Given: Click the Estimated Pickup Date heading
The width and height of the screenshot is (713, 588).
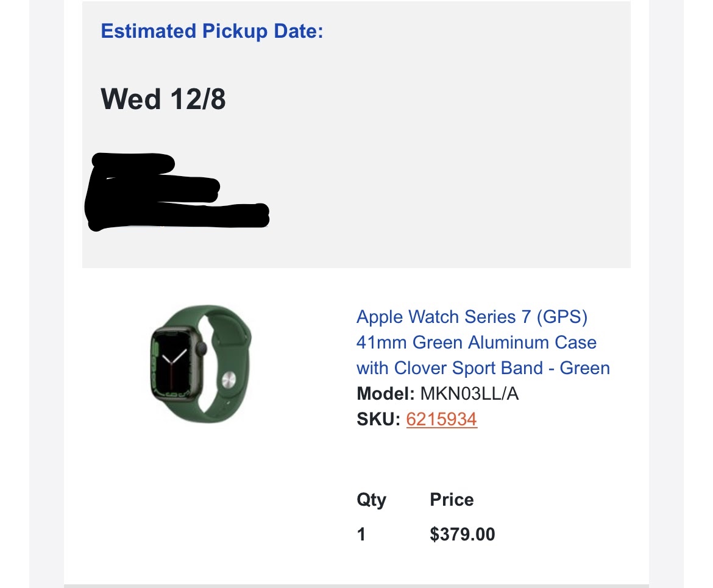Looking at the screenshot, I should 211,31.
